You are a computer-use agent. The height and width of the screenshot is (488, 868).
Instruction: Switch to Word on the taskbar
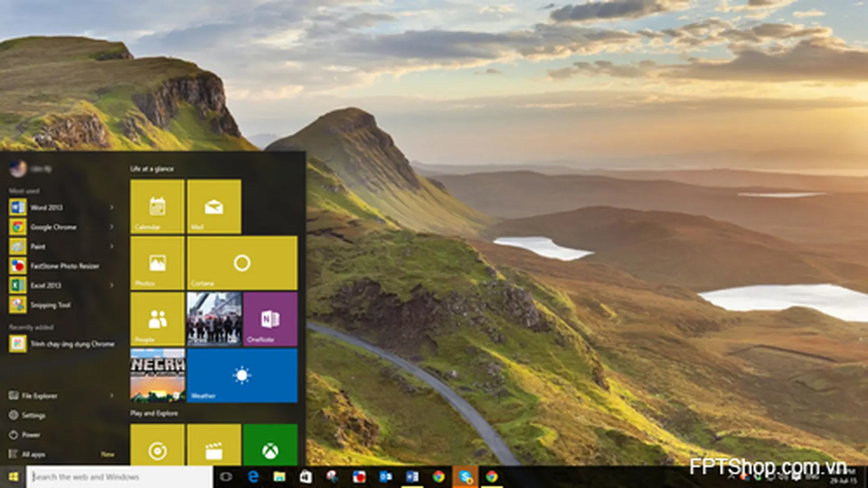[x=412, y=477]
